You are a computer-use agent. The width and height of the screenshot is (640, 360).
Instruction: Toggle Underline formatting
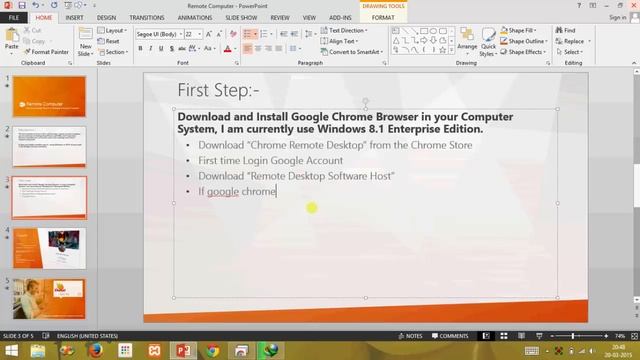pos(161,49)
